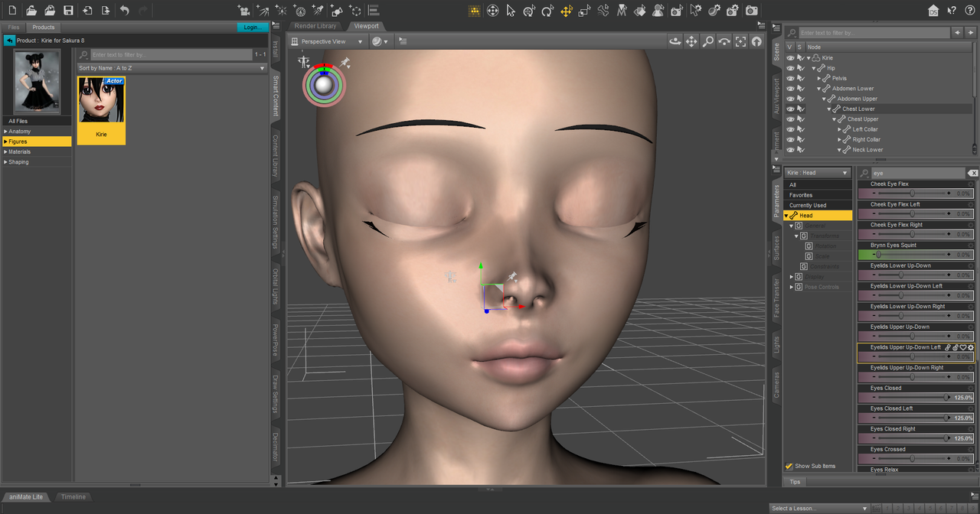Toggle visibility of Chest Lower node
Viewport: 980px width, 514px height.
click(791, 109)
